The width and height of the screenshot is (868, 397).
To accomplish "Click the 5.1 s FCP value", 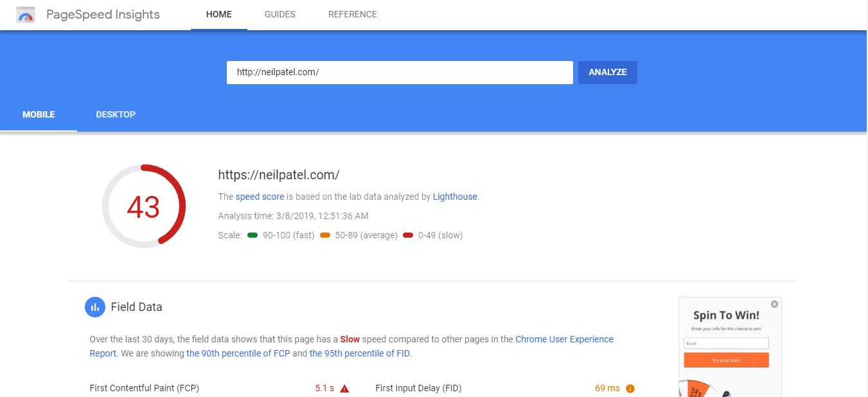I will pyautogui.click(x=324, y=388).
